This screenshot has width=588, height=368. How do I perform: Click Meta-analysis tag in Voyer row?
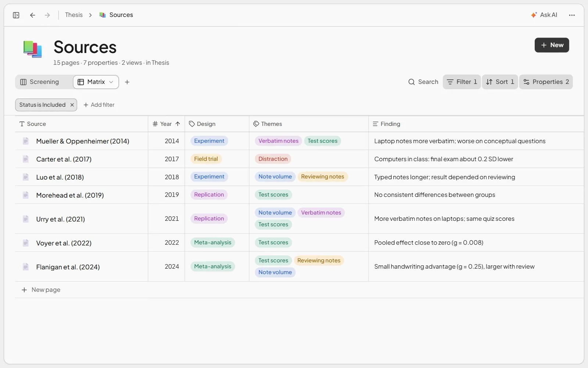click(213, 243)
